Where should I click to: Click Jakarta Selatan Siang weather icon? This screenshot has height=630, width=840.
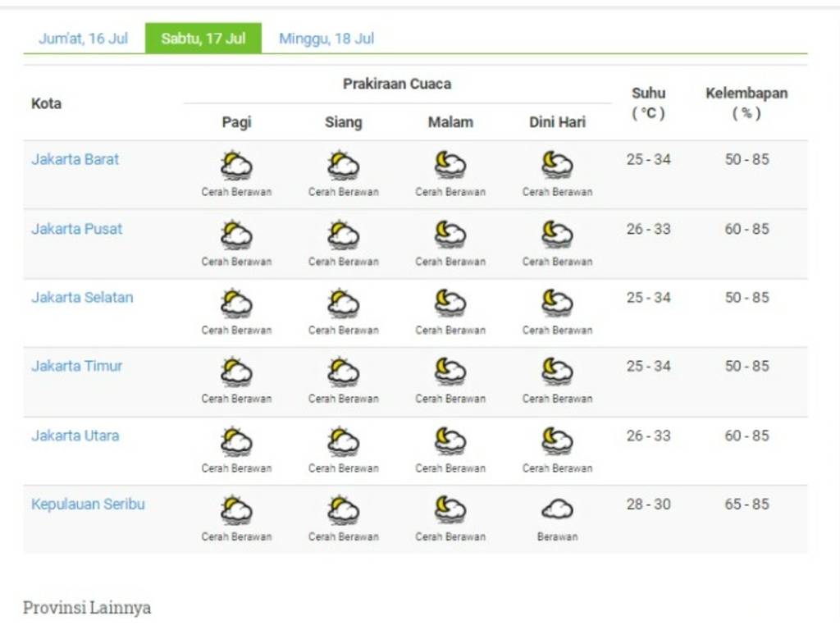click(344, 304)
